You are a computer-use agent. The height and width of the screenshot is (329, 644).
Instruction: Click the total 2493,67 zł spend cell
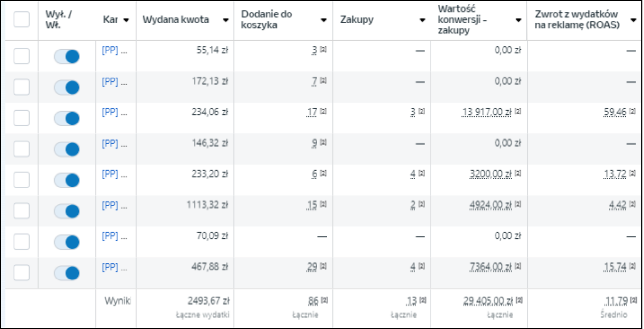pos(208,301)
